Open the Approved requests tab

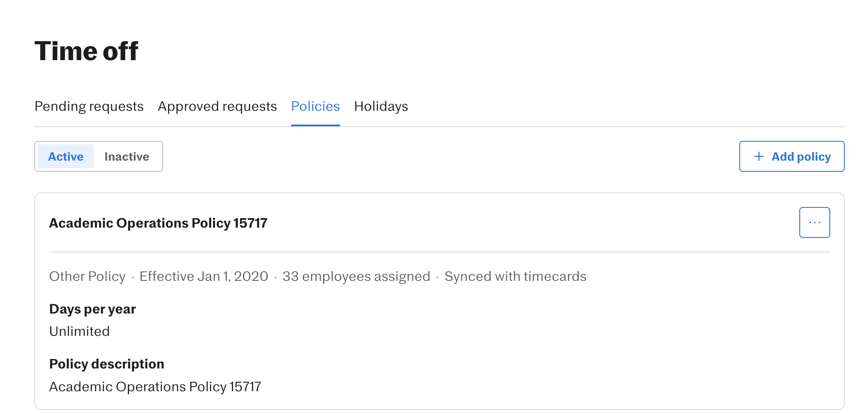pos(217,107)
